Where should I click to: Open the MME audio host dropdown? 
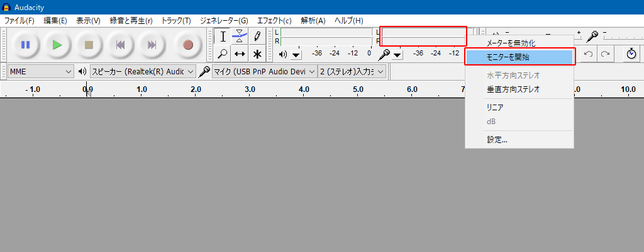(41, 72)
